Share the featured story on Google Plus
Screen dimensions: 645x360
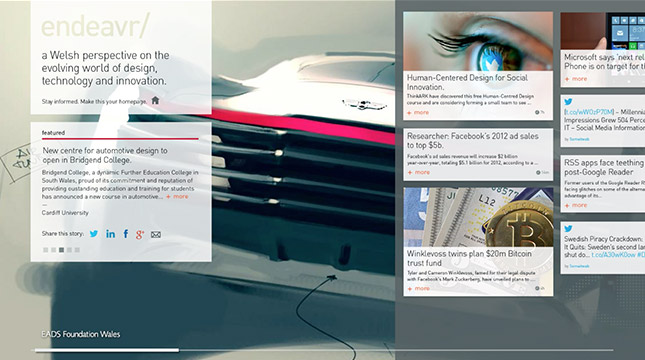[140, 235]
